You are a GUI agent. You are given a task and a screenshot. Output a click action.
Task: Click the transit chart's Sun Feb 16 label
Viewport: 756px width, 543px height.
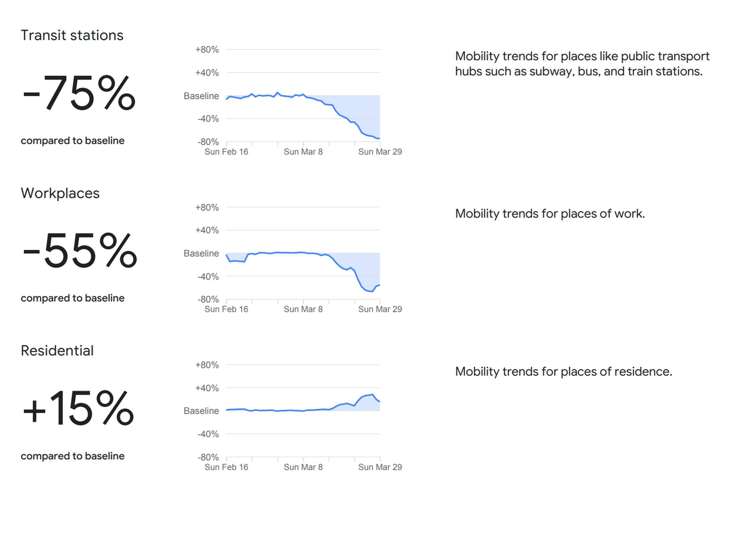226,152
